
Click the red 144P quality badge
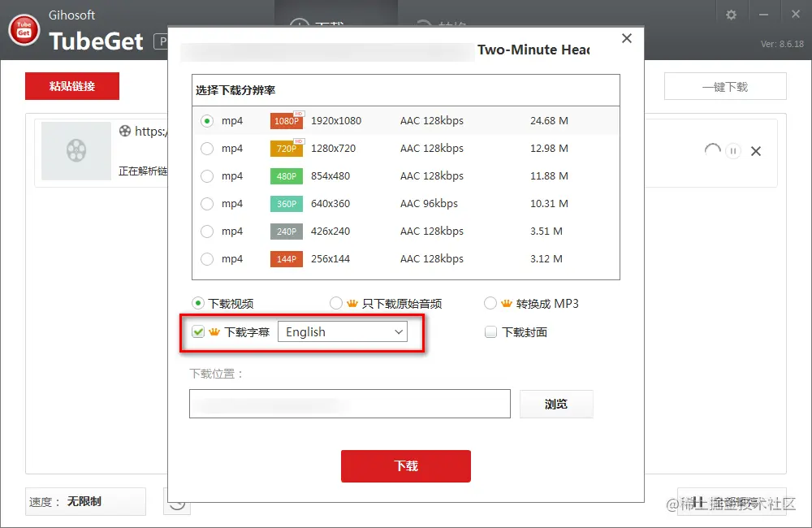pyautogui.click(x=287, y=258)
